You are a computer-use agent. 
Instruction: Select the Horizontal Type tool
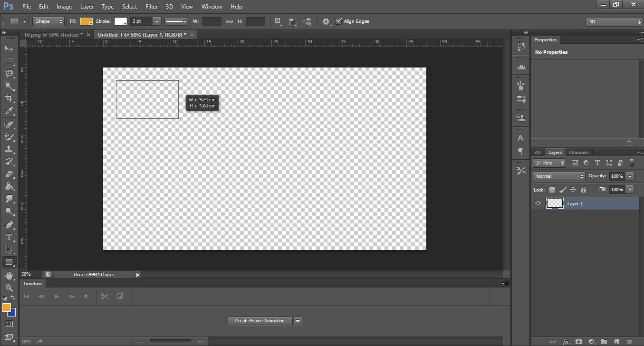click(9, 237)
